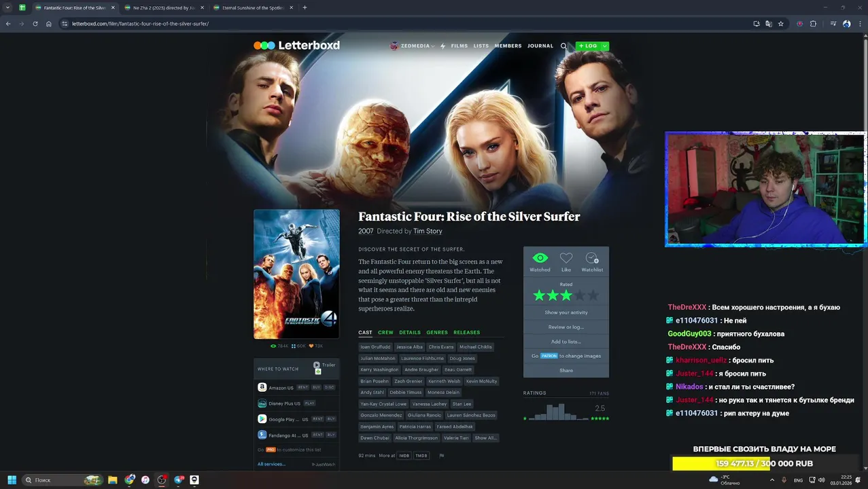Open cast member Chris Evans
Image resolution: width=868 pixels, height=489 pixels.
[x=441, y=347]
